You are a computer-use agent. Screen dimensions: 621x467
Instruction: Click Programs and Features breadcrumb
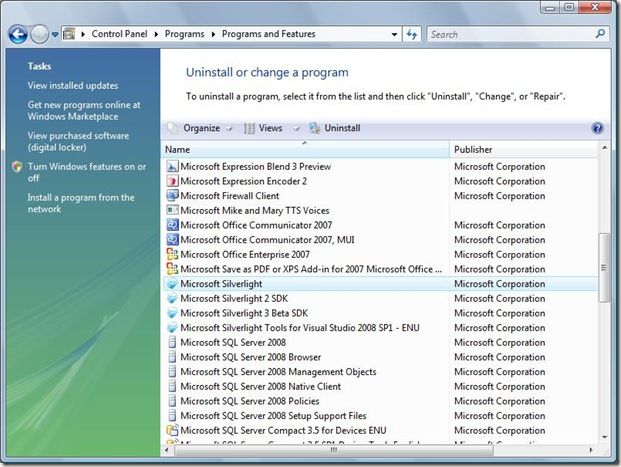(269, 34)
